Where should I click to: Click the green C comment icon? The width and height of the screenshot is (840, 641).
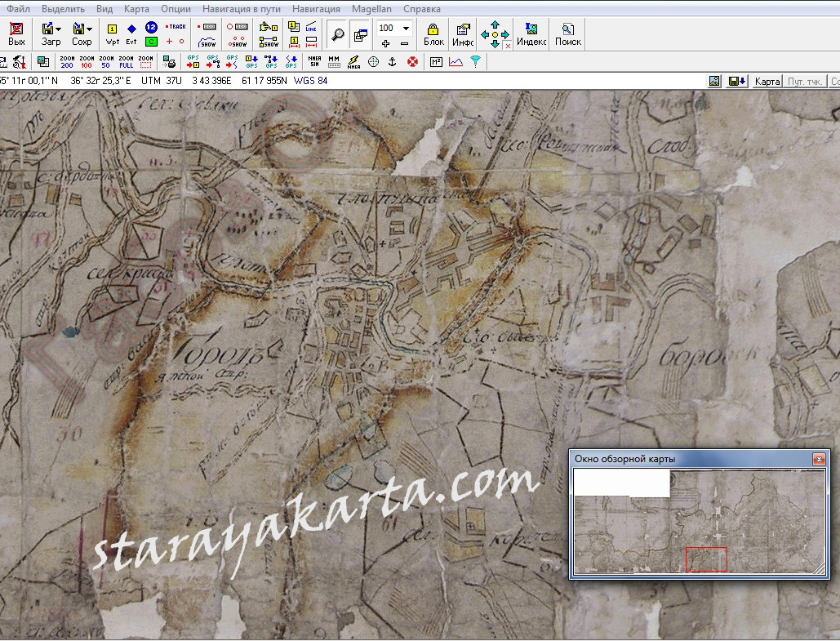click(x=151, y=42)
